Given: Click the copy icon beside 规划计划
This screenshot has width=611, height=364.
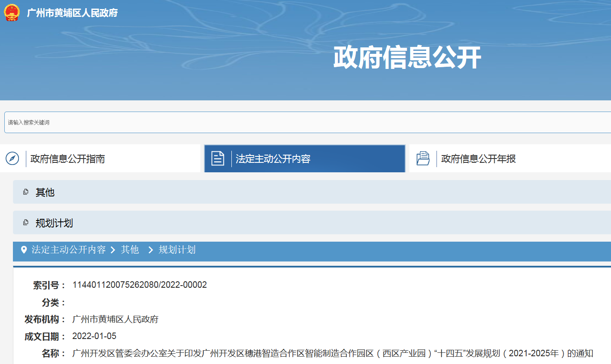Looking at the screenshot, I should 26,223.
